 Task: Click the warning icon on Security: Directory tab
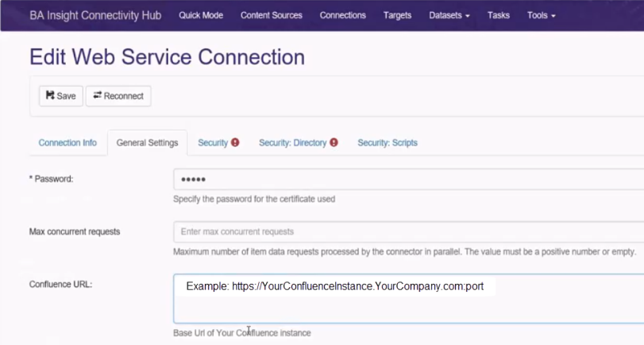334,142
